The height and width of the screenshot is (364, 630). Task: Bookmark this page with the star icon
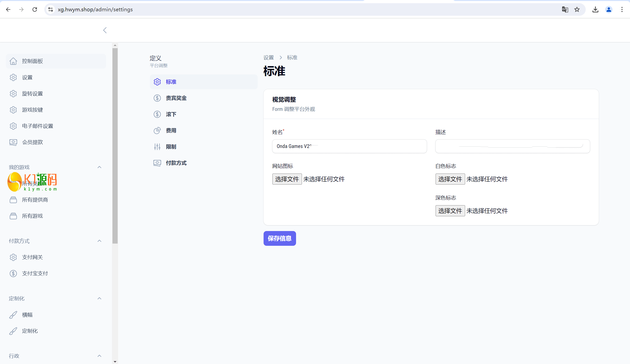click(577, 10)
